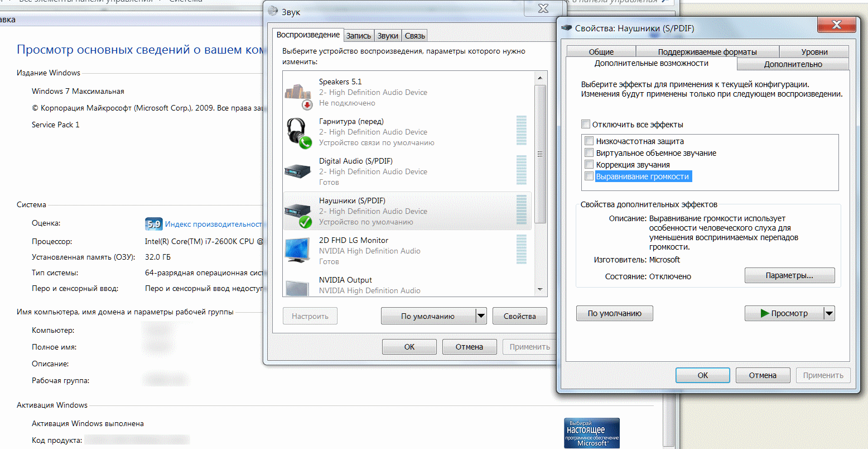Open the По умолчанию dropdown arrow in Звук
This screenshot has height=449, width=868.
[481, 316]
